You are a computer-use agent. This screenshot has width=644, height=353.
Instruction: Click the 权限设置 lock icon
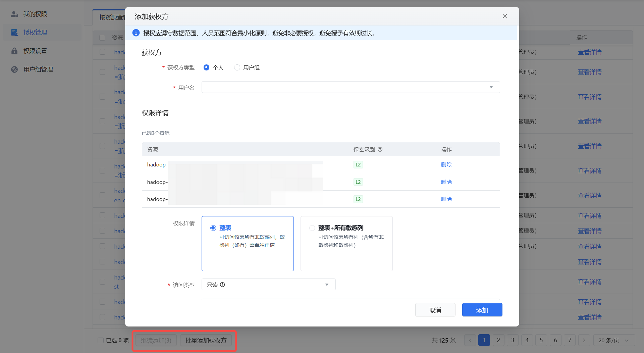[14, 51]
